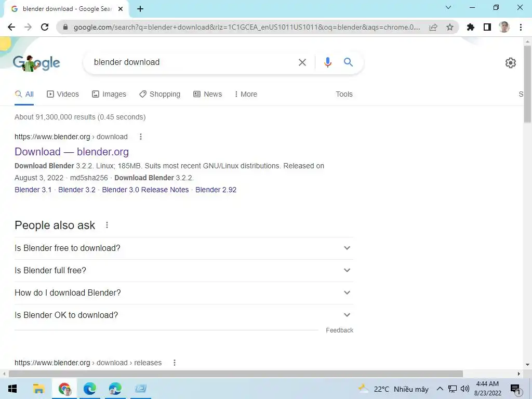
Task: Open People also ask options menu
Action: pyautogui.click(x=107, y=225)
